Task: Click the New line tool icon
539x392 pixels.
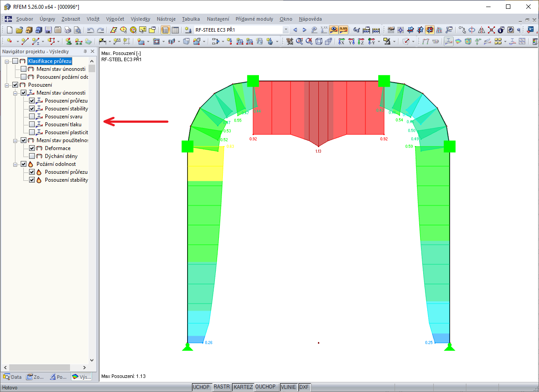Action: (25, 41)
